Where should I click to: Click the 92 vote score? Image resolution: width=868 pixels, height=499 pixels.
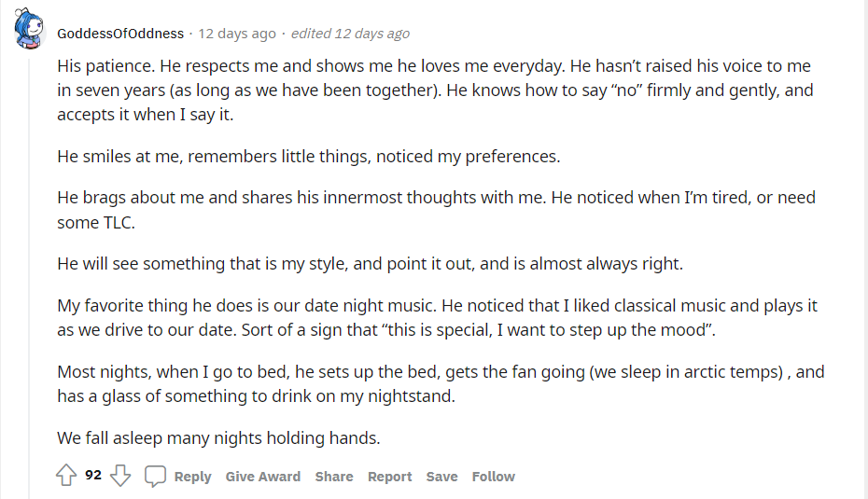(x=93, y=475)
